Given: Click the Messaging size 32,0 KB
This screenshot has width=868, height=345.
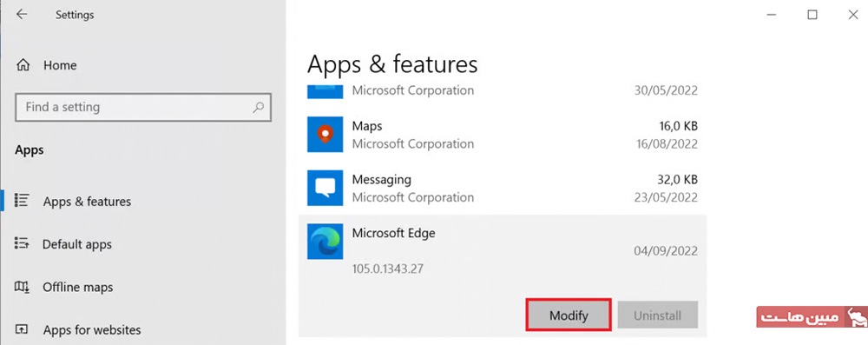Looking at the screenshot, I should click(678, 180).
